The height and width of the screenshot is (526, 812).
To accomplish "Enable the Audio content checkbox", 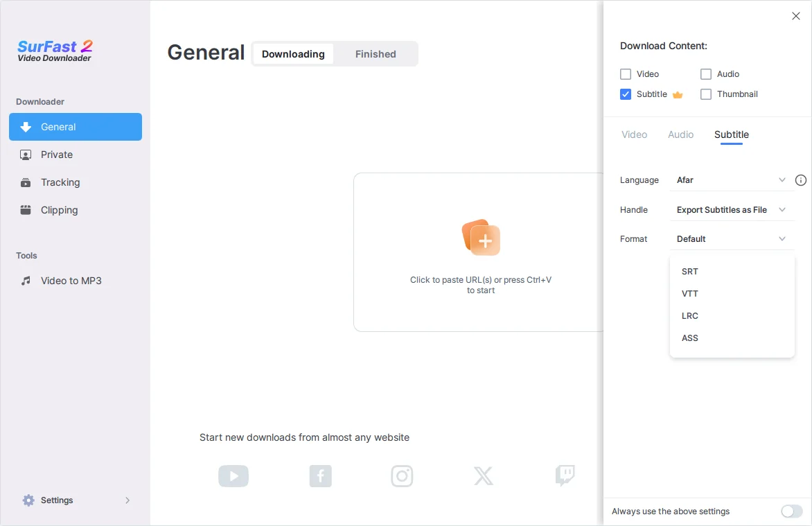I will (706, 74).
